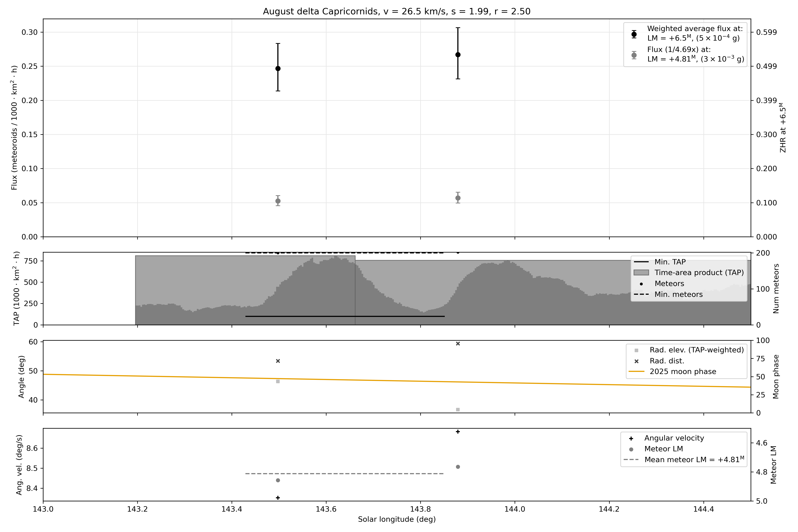This screenshot has width=798, height=532.
Task: Click the 5.0 tick on the Meteor LM axis
Action: [762, 501]
